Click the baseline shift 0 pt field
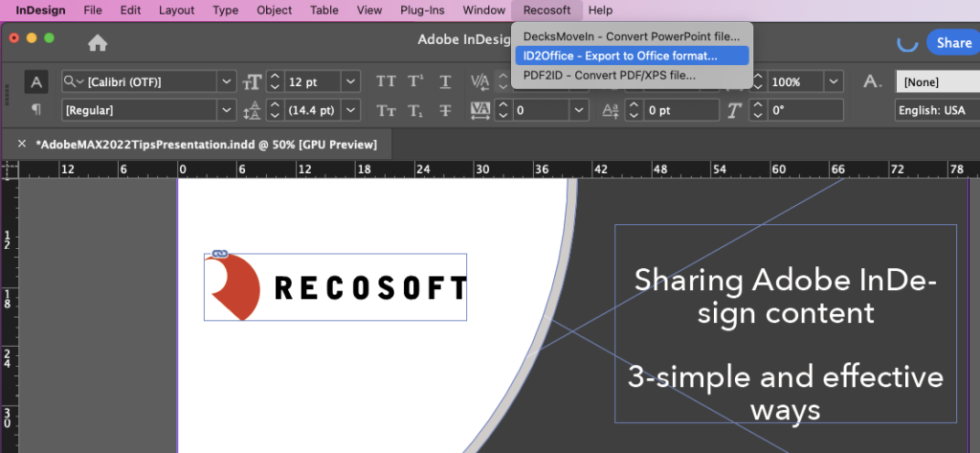 (681, 111)
